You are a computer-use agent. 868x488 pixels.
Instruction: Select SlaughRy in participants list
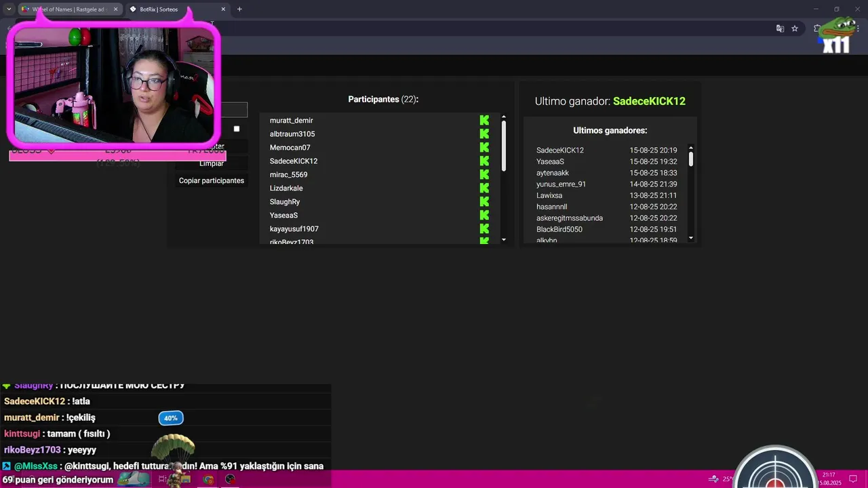(x=285, y=202)
